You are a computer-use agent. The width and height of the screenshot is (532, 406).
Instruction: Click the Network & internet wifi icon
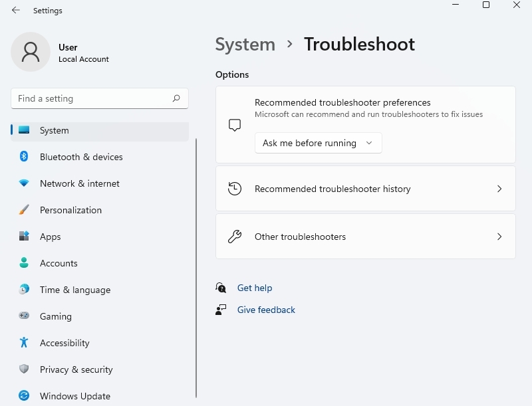(x=24, y=183)
